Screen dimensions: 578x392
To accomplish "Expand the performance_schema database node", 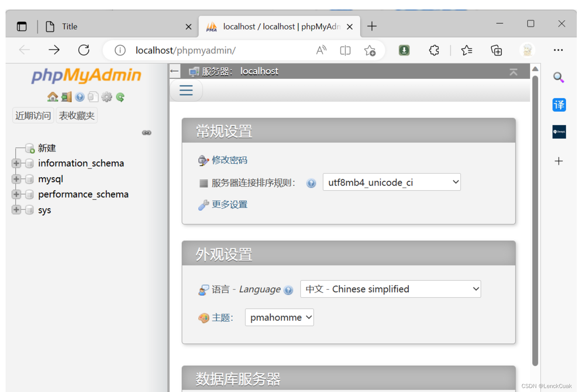I will click(16, 194).
